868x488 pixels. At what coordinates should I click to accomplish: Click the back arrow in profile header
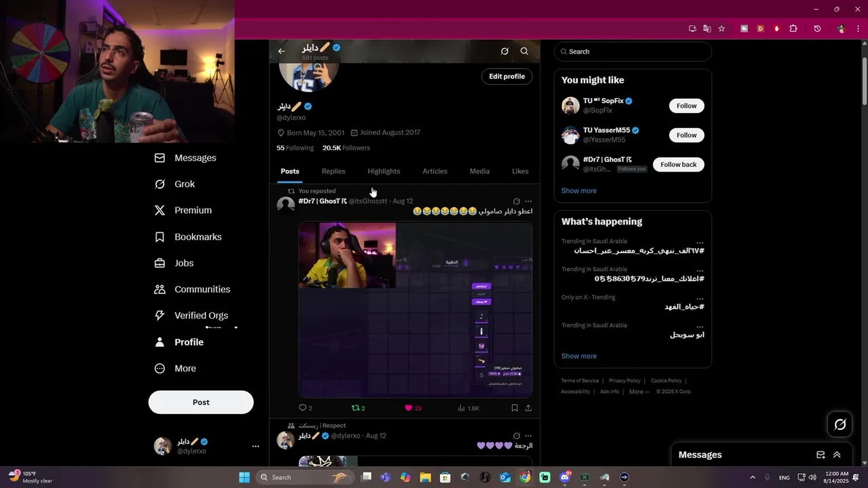pos(281,51)
